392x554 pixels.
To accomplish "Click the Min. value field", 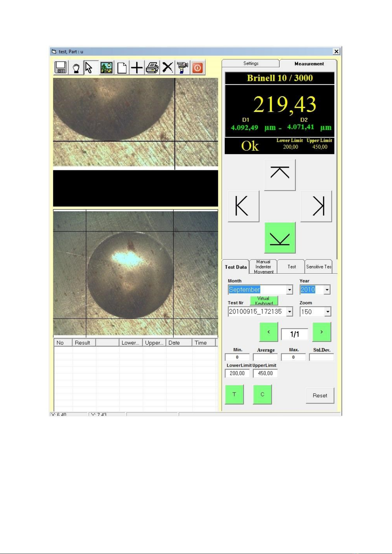I will pos(237,357).
